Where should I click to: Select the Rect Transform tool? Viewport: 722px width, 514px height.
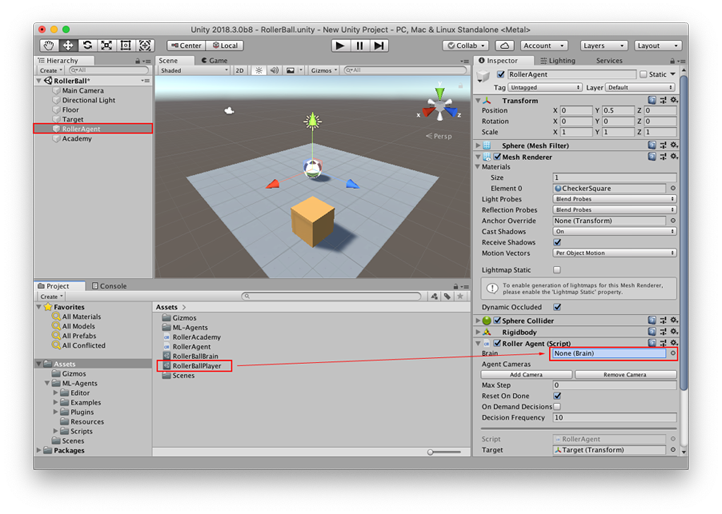click(x=125, y=45)
